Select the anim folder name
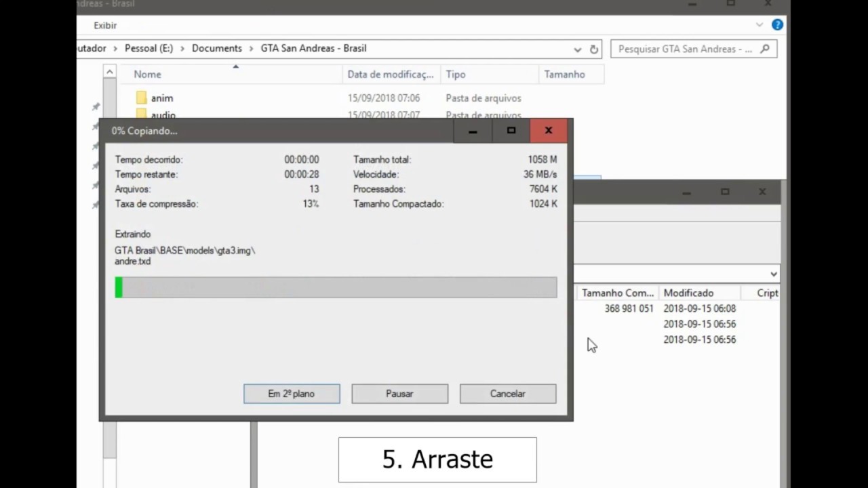Viewport: 868px width, 488px height. pyautogui.click(x=162, y=98)
